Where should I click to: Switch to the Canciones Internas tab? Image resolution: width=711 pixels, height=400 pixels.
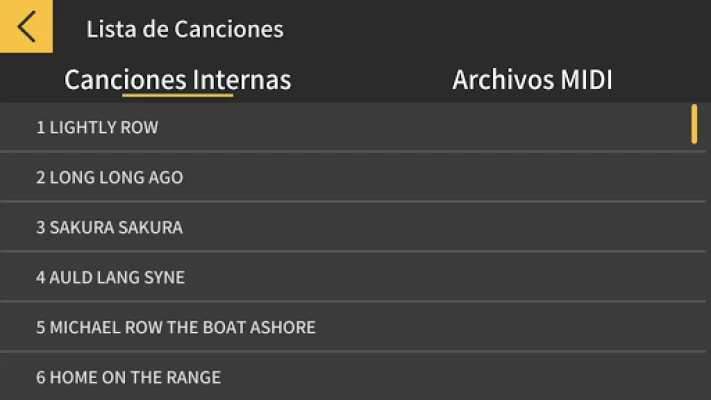click(178, 80)
